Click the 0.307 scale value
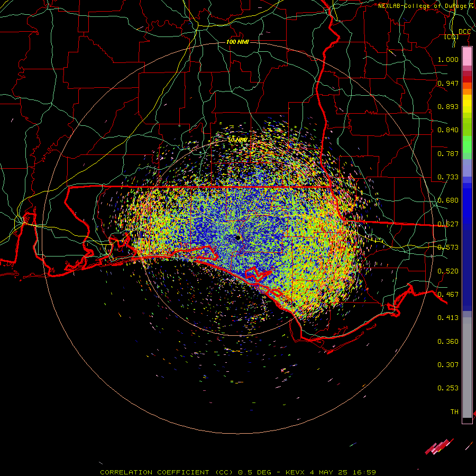The image size is (476, 476). [448, 365]
